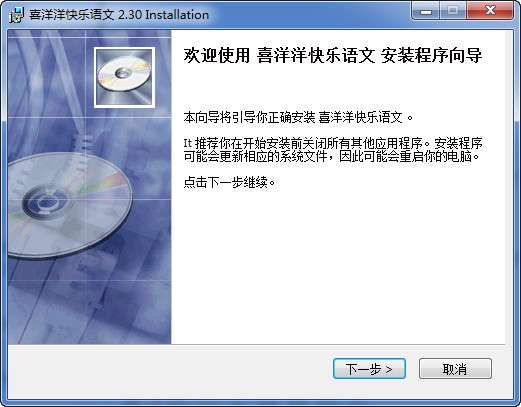Click the line 可能会更新相应的系统文件
This screenshot has height=407, width=521.
pos(332,156)
